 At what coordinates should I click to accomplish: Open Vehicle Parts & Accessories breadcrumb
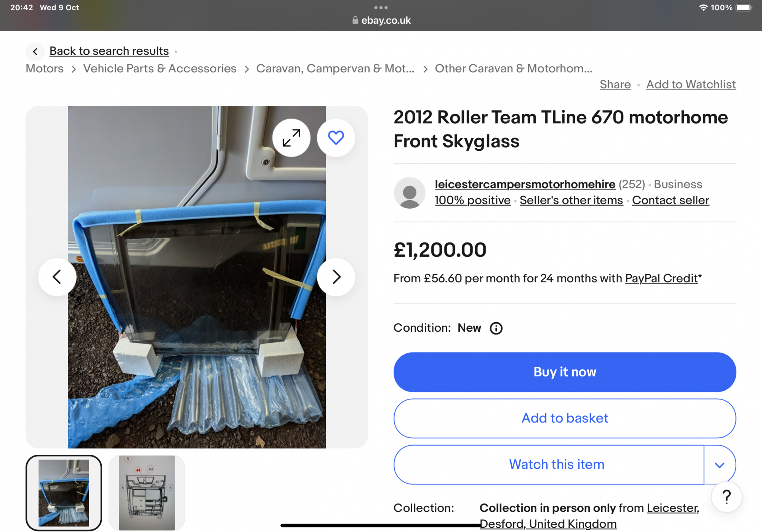point(160,69)
